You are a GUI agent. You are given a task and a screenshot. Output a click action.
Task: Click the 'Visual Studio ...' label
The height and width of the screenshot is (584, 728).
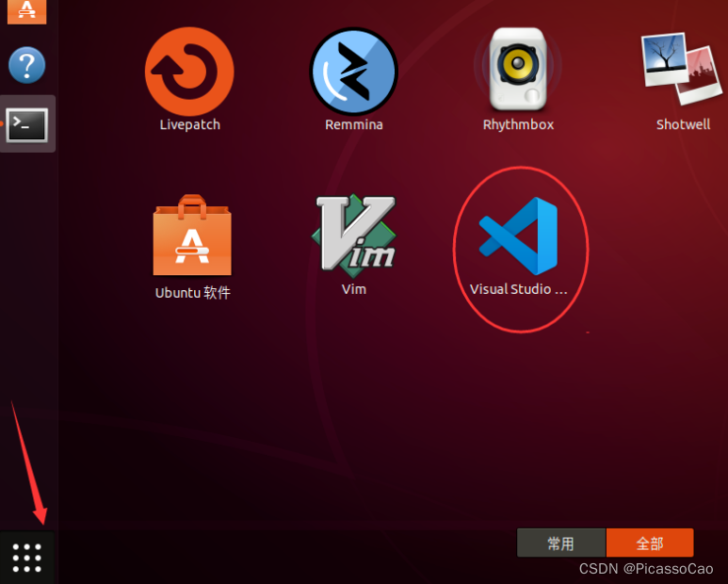(519, 289)
